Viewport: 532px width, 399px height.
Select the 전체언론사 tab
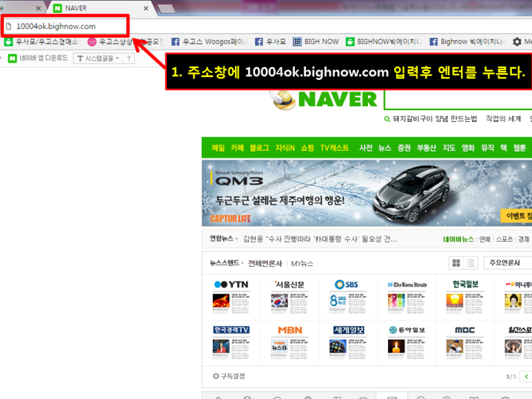coord(265,263)
